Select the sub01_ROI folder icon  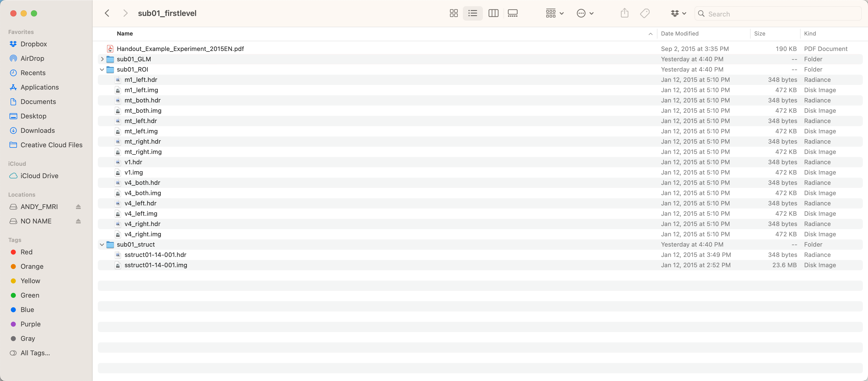(110, 70)
